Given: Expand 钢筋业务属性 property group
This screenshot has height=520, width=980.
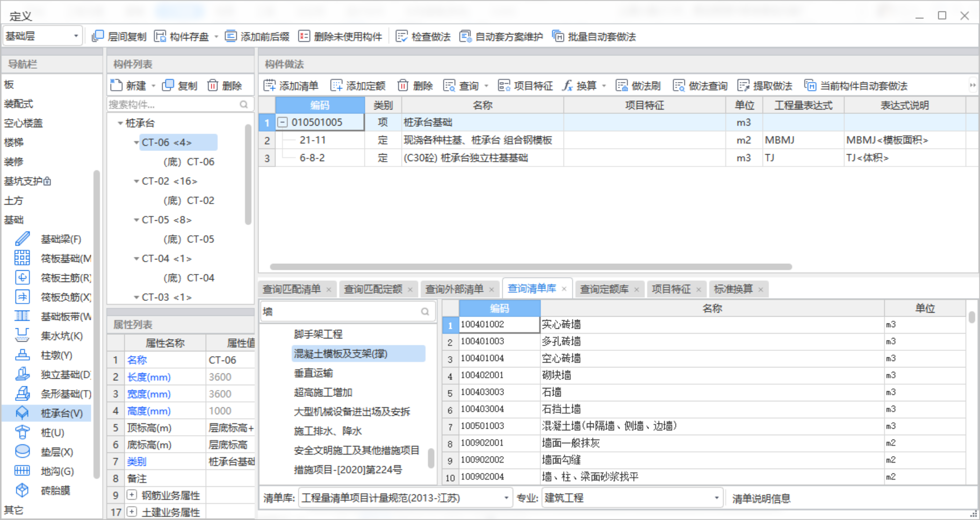Looking at the screenshot, I should click(132, 495).
